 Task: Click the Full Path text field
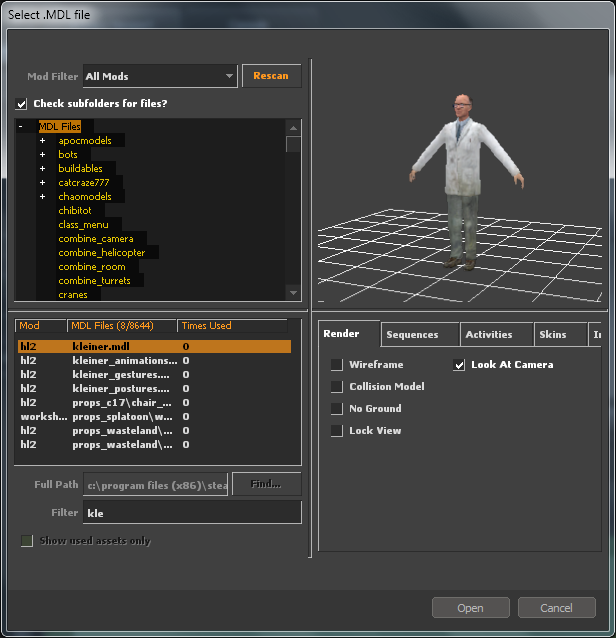156,485
